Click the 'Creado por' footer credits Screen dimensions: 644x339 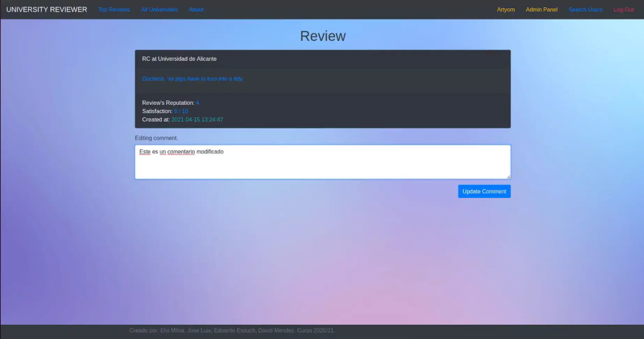tap(232, 330)
